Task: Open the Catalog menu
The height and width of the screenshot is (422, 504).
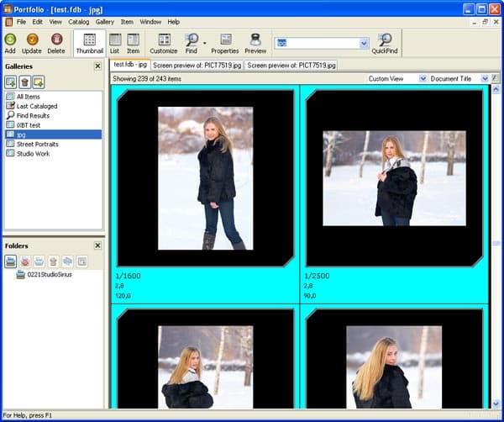Action: [x=79, y=22]
